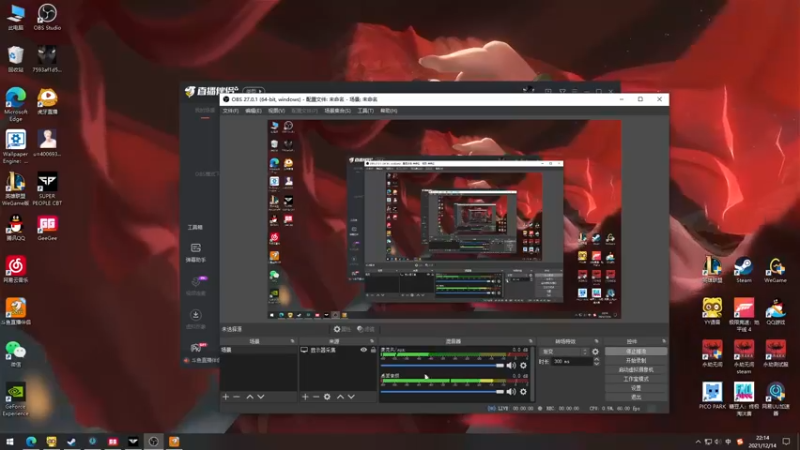
Task: Open the 麦克风/Aux audio settings gear
Action: [523, 365]
